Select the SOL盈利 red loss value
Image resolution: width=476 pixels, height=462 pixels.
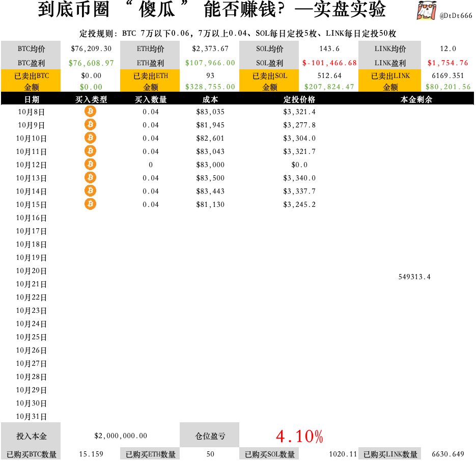click(x=329, y=63)
